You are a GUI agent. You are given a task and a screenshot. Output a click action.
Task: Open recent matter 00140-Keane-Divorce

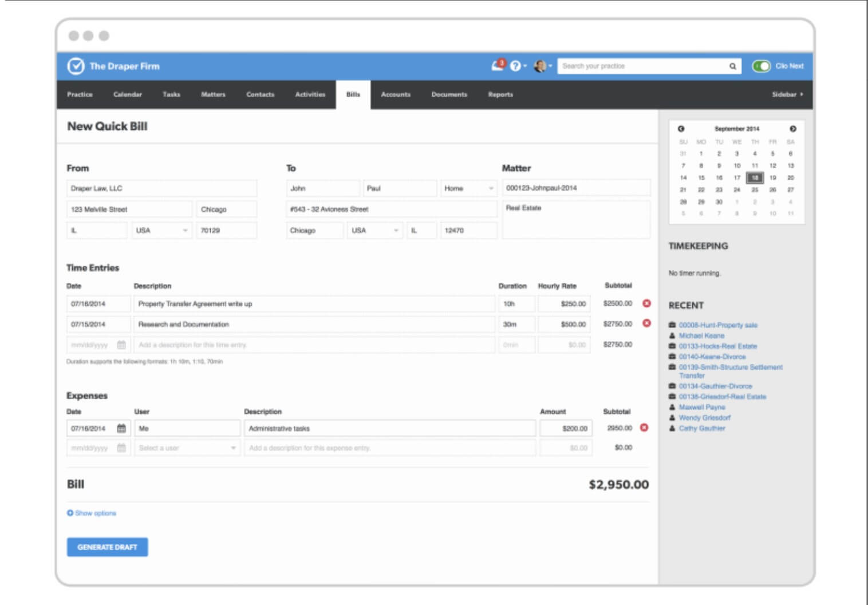(x=712, y=357)
